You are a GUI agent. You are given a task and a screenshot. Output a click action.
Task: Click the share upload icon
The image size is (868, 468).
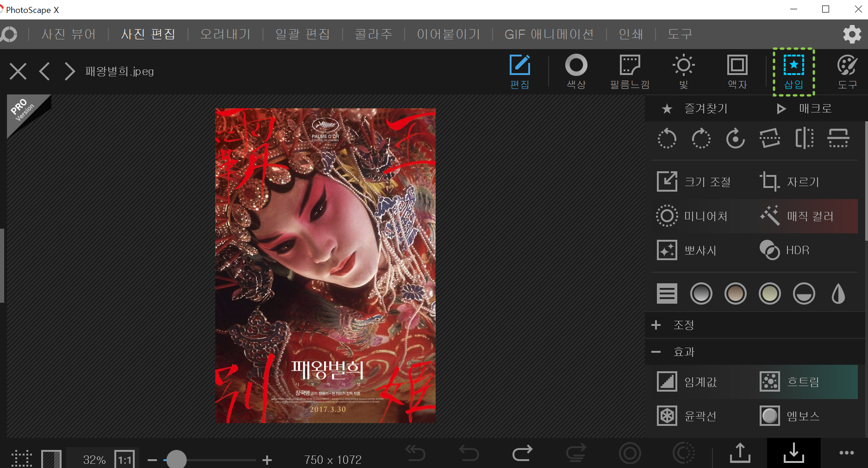[740, 453]
